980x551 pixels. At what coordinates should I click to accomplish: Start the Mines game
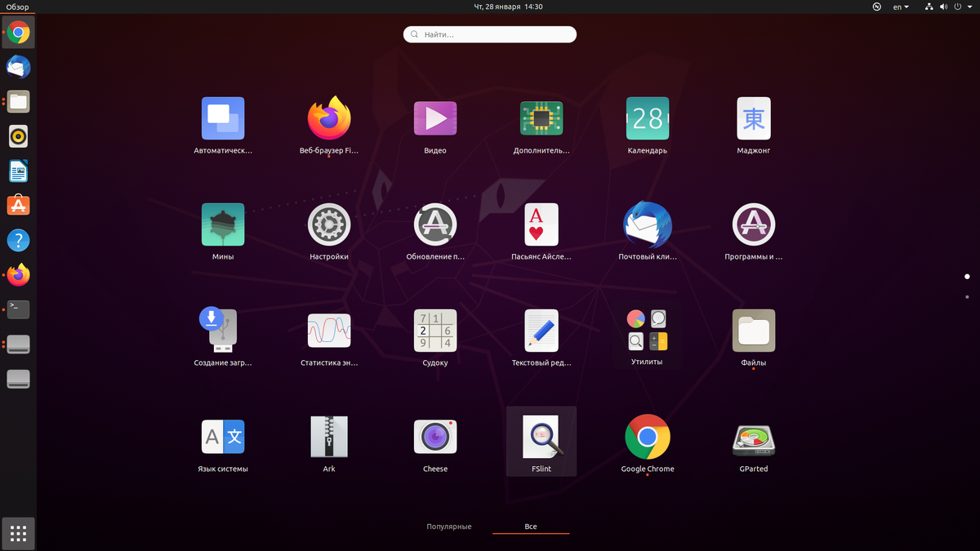(x=223, y=224)
